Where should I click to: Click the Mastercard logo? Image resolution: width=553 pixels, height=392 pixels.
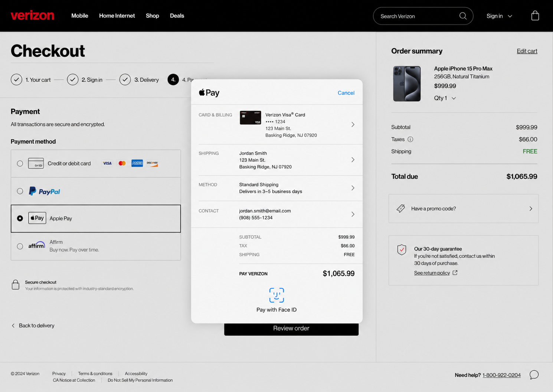pos(122,163)
